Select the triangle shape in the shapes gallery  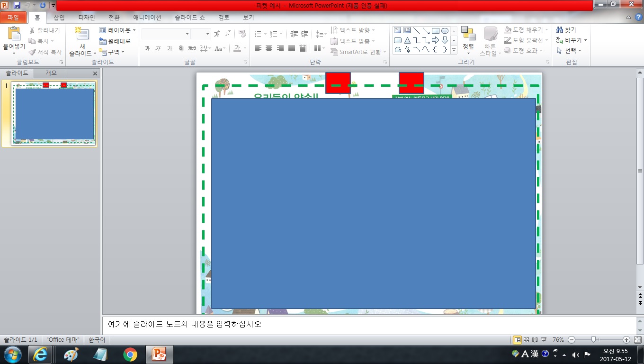point(407,40)
